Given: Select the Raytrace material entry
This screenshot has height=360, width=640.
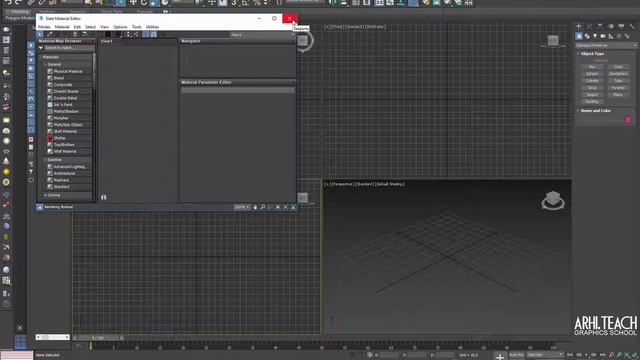Looking at the screenshot, I should coord(69,180).
